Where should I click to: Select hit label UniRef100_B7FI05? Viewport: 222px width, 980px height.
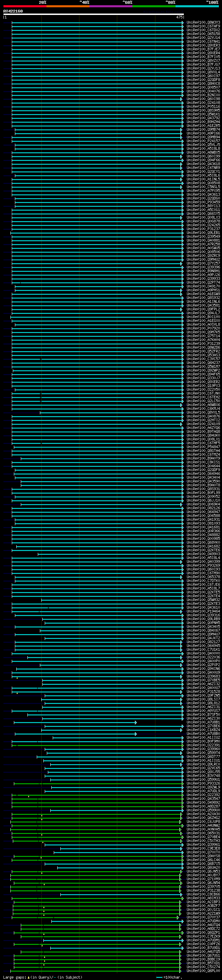(x=203, y=57)
